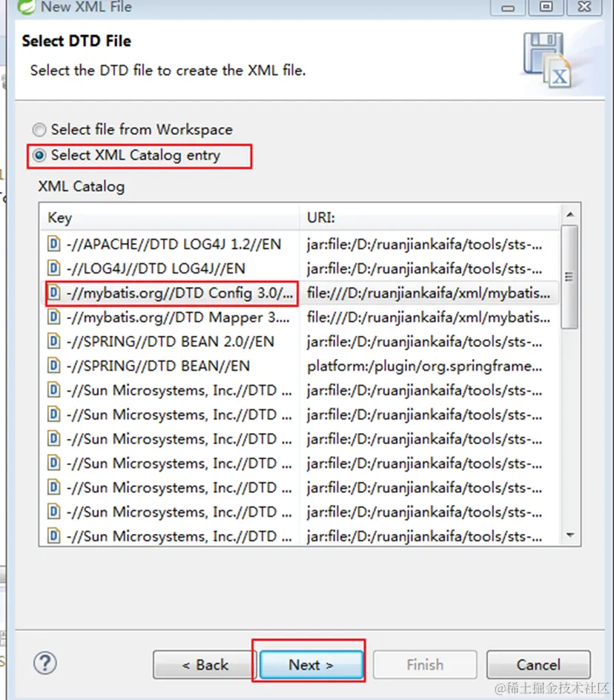Click DTD icon of SPRING DTD BEAN 2.0 entry
Screen dimensions: 614x700
pos(53,342)
